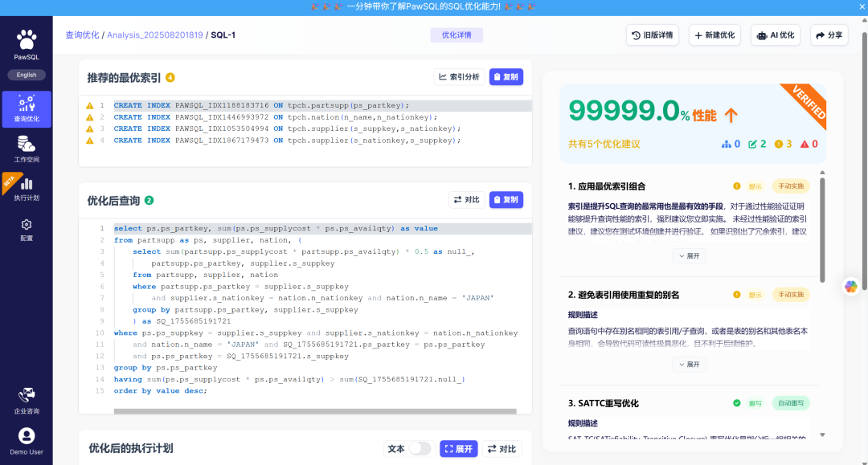This screenshot has width=868, height=465.
Task: Click the suggestions list scroll-down arrow
Action: pyautogui.click(x=823, y=435)
